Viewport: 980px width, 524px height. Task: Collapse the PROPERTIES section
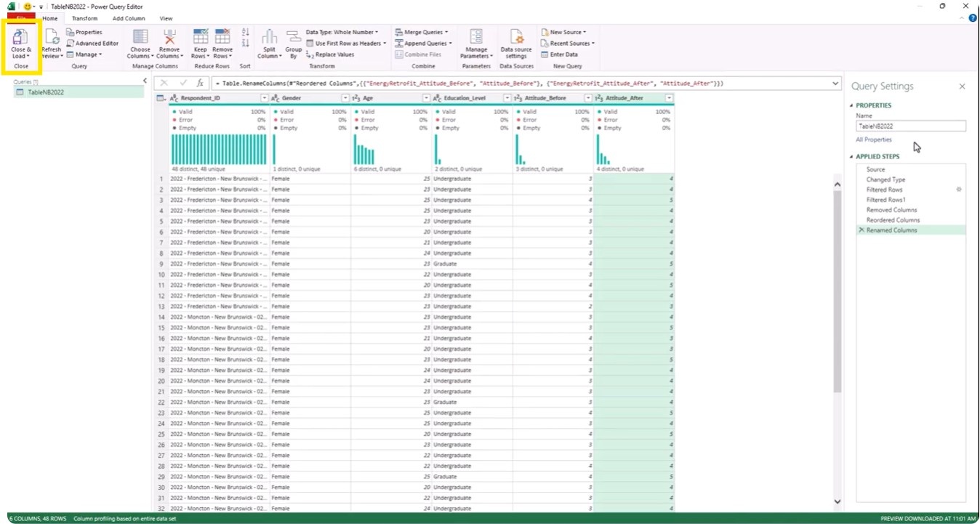[x=851, y=105]
